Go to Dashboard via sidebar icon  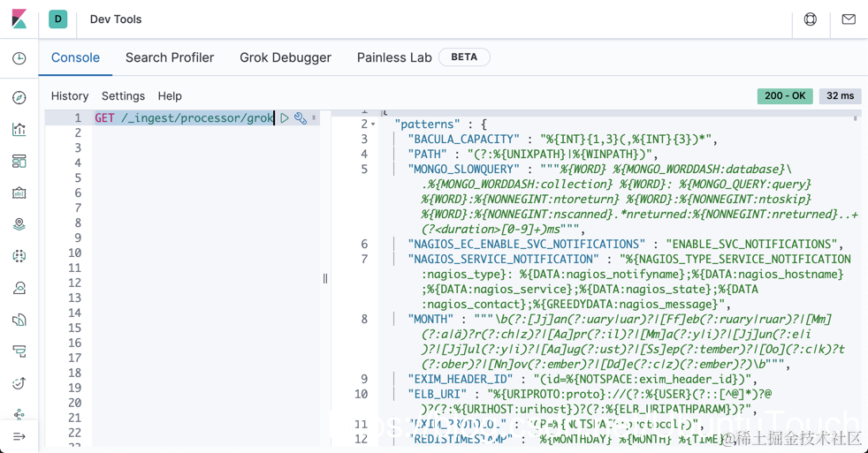tap(19, 162)
